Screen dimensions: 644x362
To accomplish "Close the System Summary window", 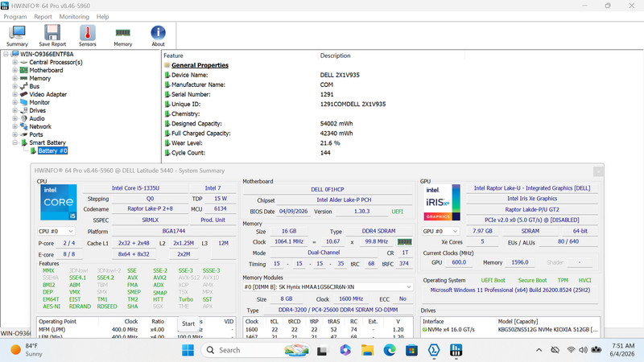I will click(x=598, y=171).
